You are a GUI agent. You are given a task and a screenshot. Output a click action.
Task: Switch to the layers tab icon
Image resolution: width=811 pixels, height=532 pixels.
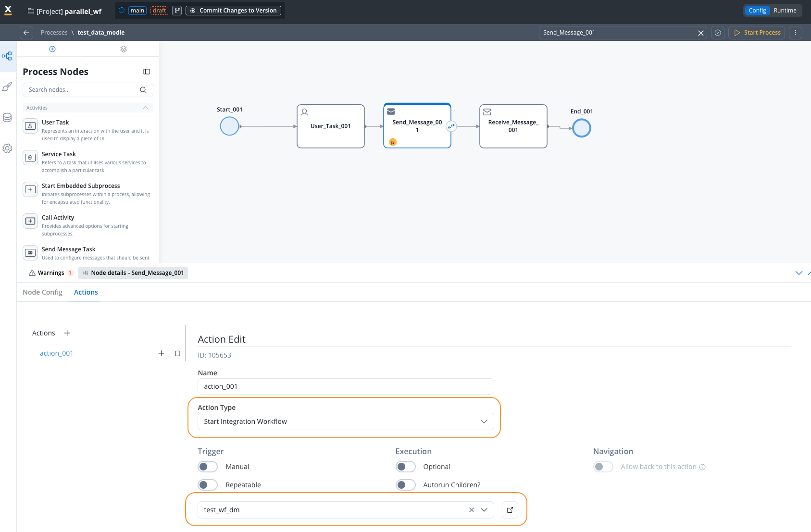point(124,49)
